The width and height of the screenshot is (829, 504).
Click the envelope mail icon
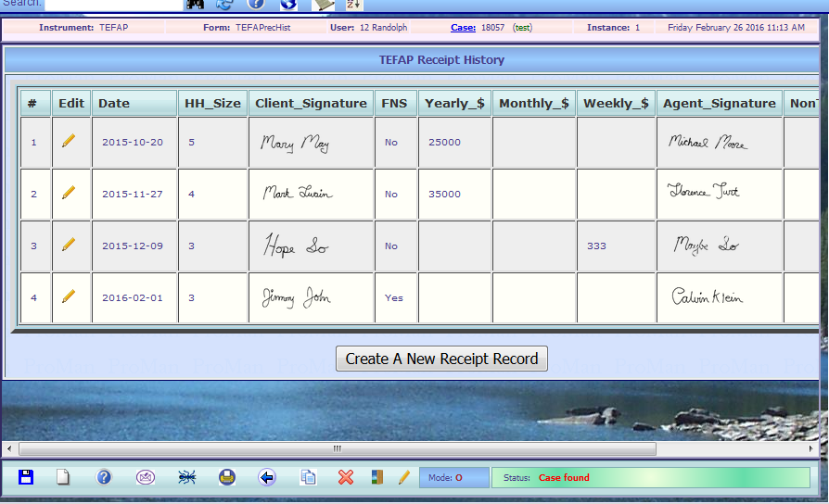pyautogui.click(x=146, y=477)
